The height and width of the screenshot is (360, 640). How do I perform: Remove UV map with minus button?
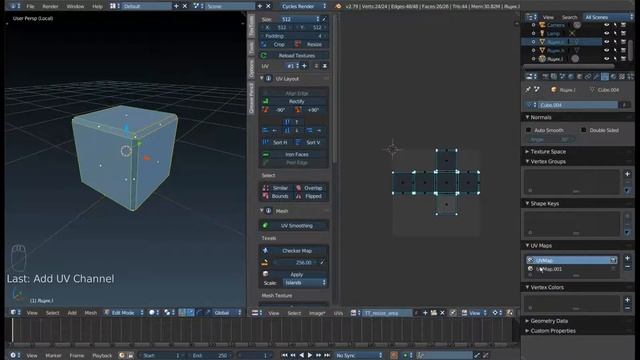click(x=627, y=267)
